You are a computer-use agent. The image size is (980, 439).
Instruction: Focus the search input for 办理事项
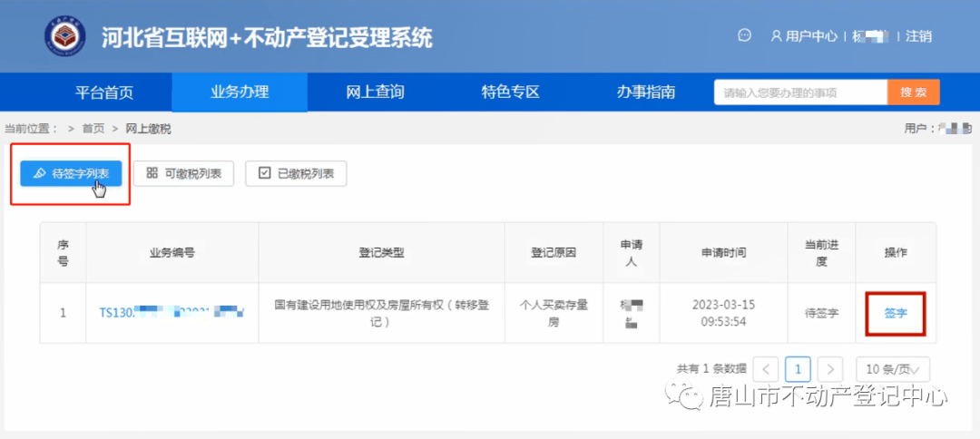(x=799, y=93)
